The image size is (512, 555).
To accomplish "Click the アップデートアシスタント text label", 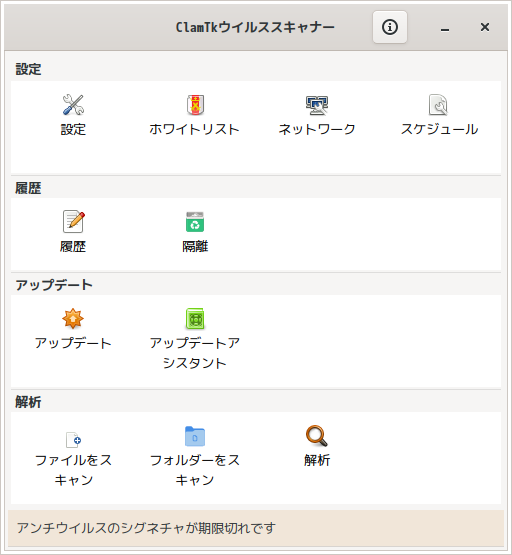I will tap(195, 353).
